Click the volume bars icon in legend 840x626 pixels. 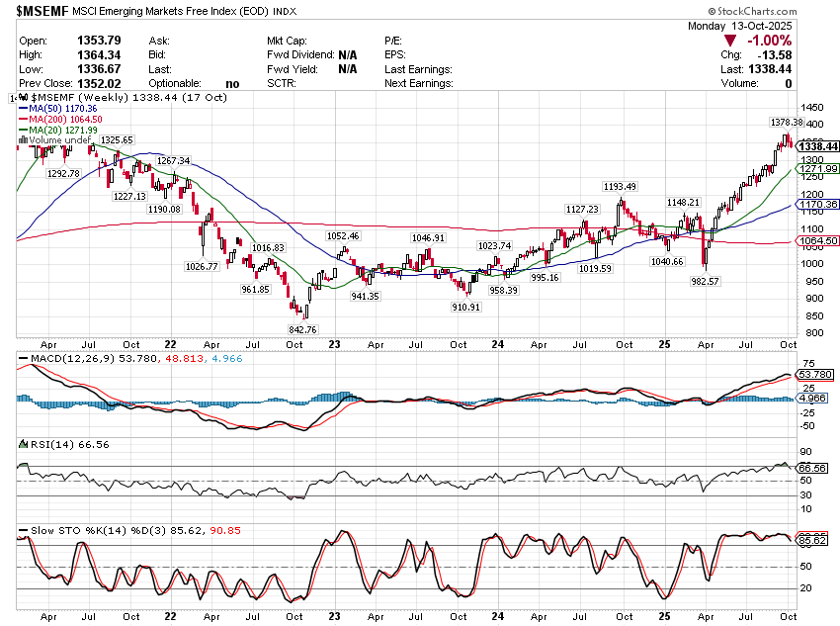click(23, 140)
